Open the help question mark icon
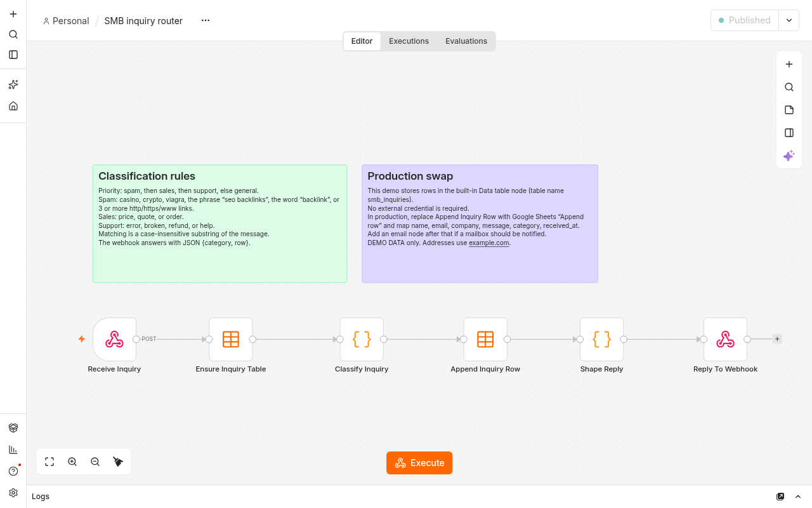Screen dimensions: 812x508 point(13,471)
